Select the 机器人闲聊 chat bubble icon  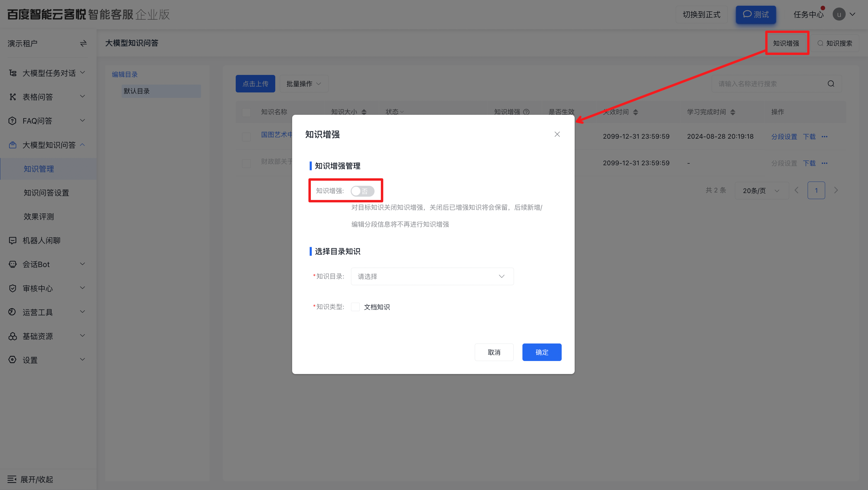(12, 240)
